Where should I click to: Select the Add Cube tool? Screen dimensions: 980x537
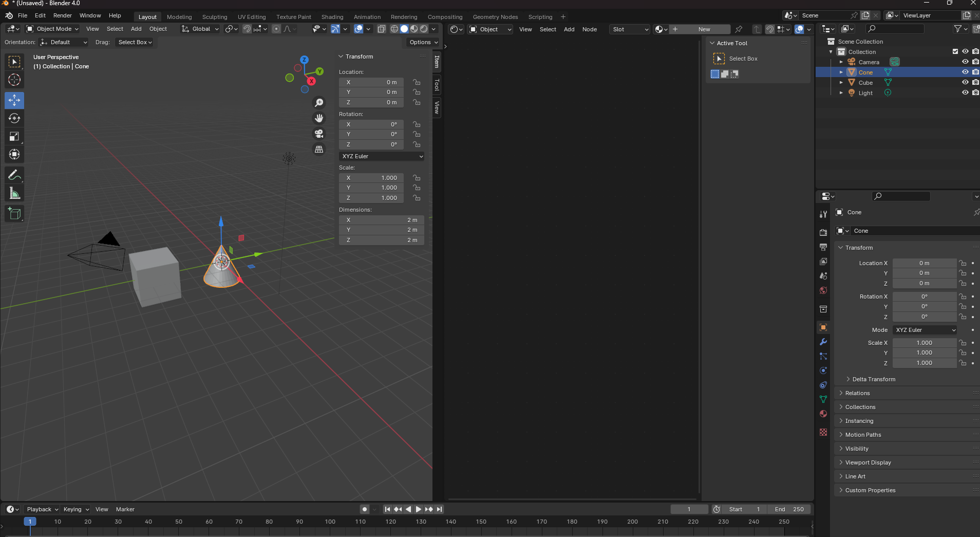tap(14, 214)
